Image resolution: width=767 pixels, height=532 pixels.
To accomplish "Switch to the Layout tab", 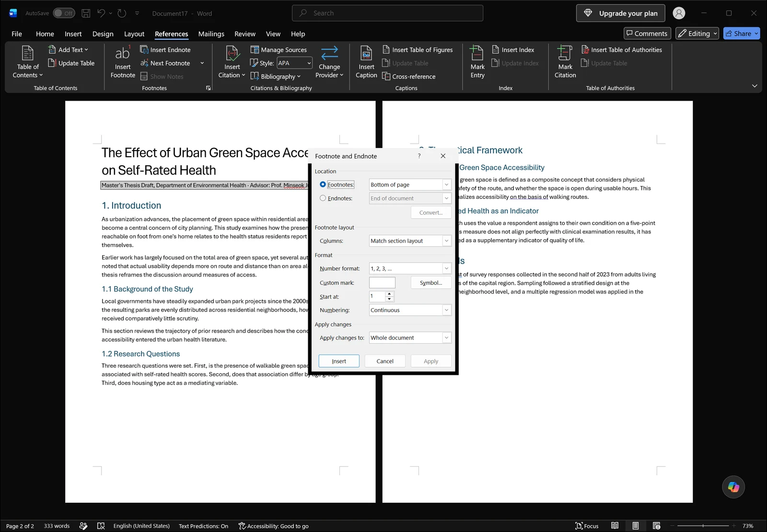I will tap(134, 34).
